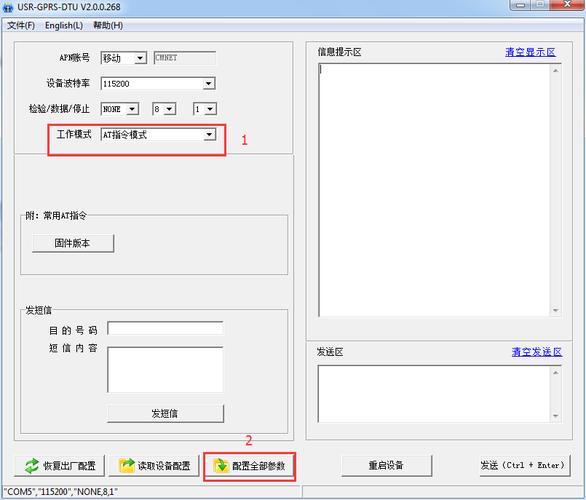Click the 重启设备 button
The image size is (586, 500).
tap(386, 465)
